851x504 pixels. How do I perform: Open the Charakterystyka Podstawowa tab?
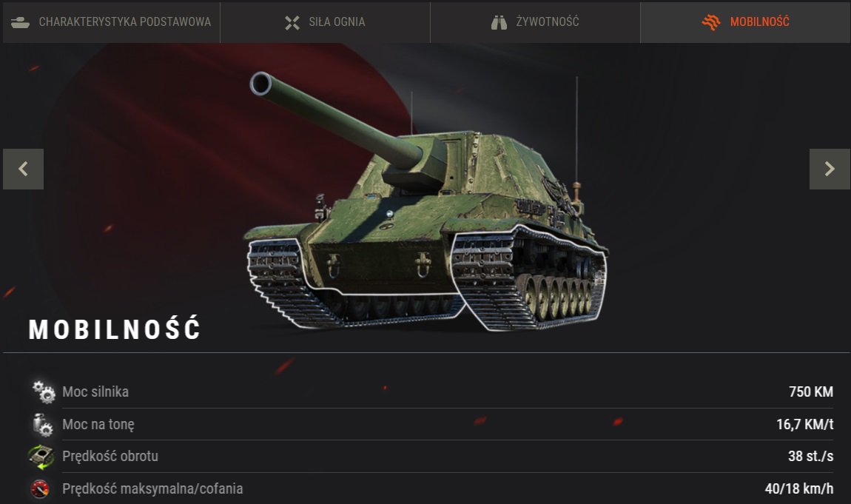click(x=111, y=21)
